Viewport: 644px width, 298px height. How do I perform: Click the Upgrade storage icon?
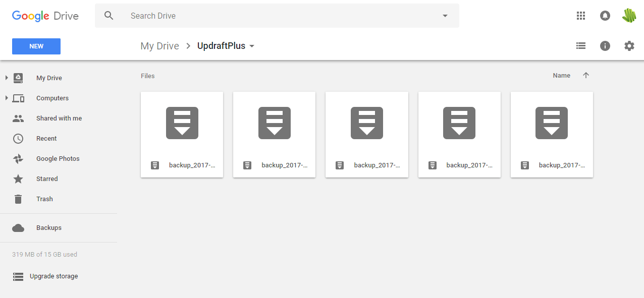click(x=18, y=276)
